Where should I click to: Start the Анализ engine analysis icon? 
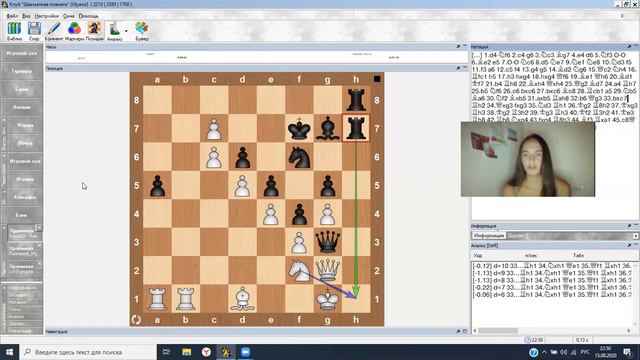point(115,31)
